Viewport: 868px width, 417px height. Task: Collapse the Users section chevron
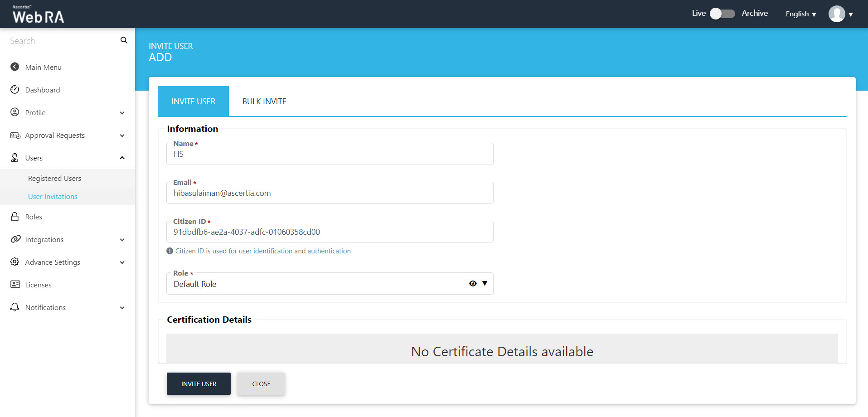pos(122,158)
